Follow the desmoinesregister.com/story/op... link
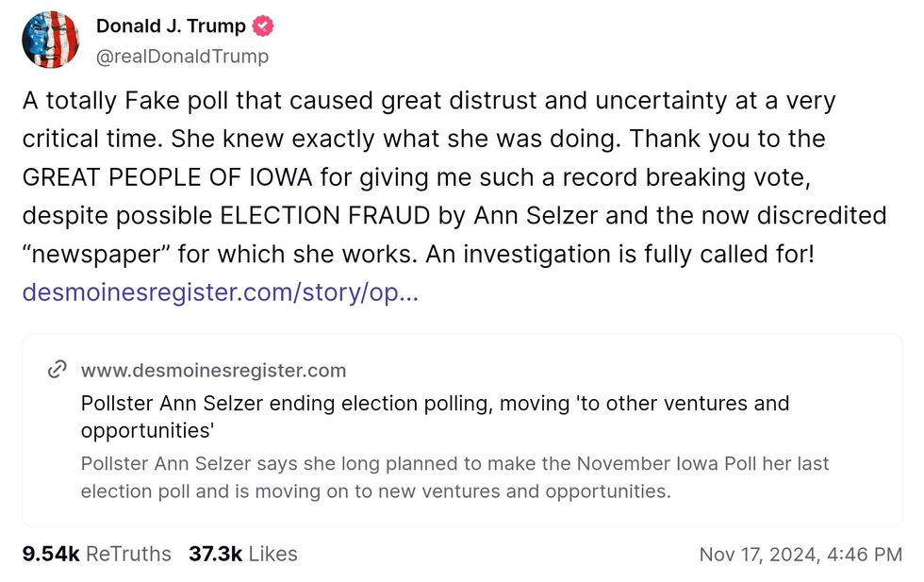 click(x=220, y=292)
